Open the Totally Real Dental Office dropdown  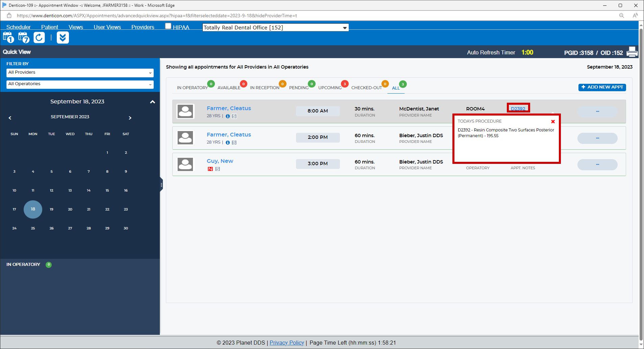point(275,27)
